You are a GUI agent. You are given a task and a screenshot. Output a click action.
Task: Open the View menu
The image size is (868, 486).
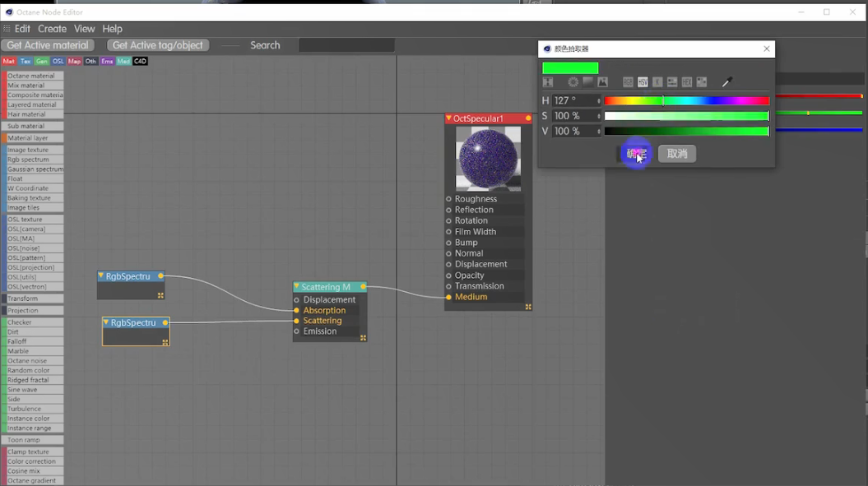(84, 29)
